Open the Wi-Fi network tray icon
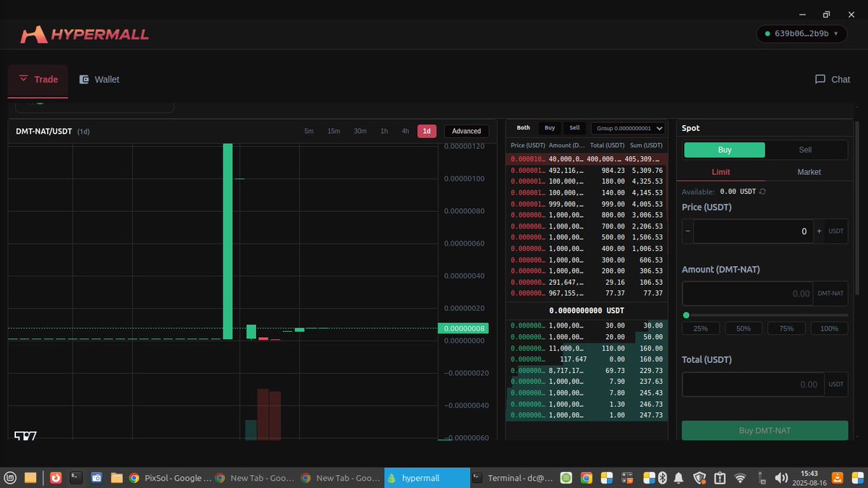 740,478
